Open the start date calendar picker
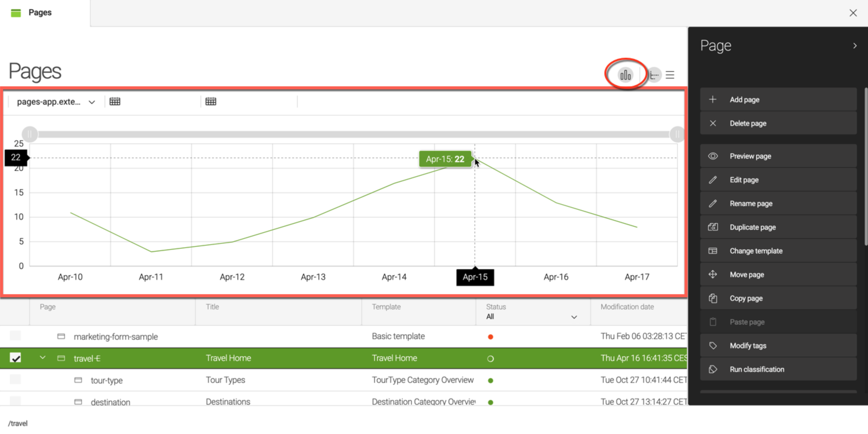Screen dimensions: 868x434 pyautogui.click(x=114, y=101)
